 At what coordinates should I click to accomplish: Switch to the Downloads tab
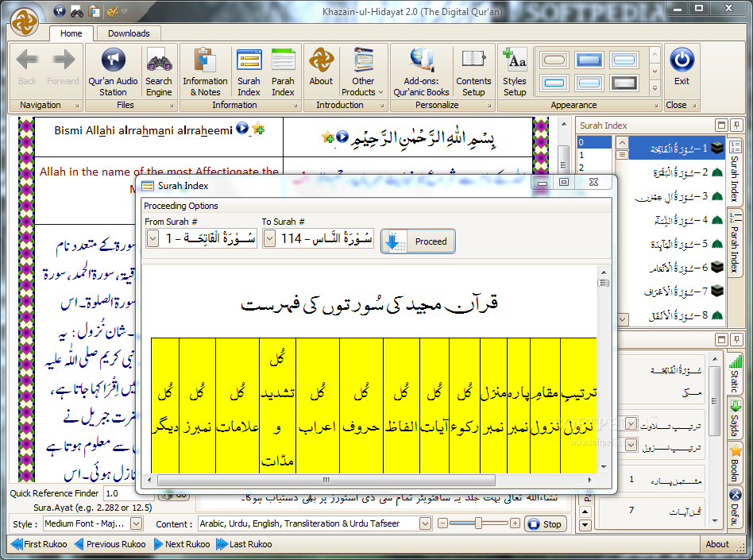click(129, 33)
